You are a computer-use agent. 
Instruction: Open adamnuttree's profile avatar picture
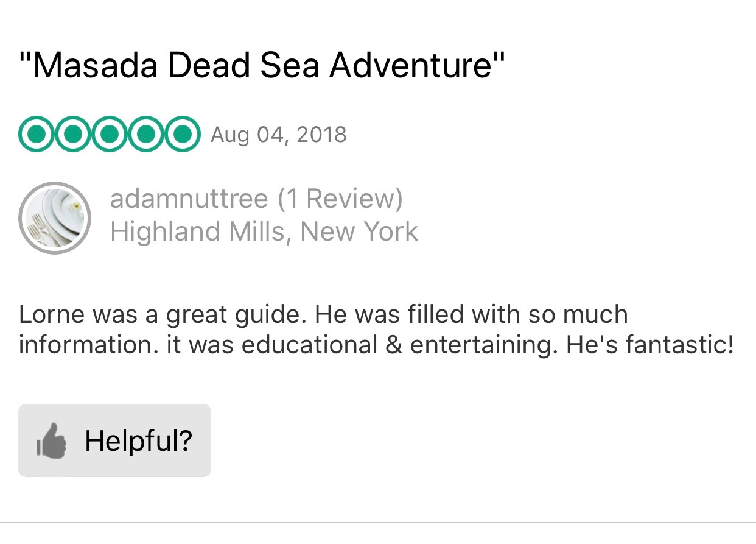tap(55, 217)
